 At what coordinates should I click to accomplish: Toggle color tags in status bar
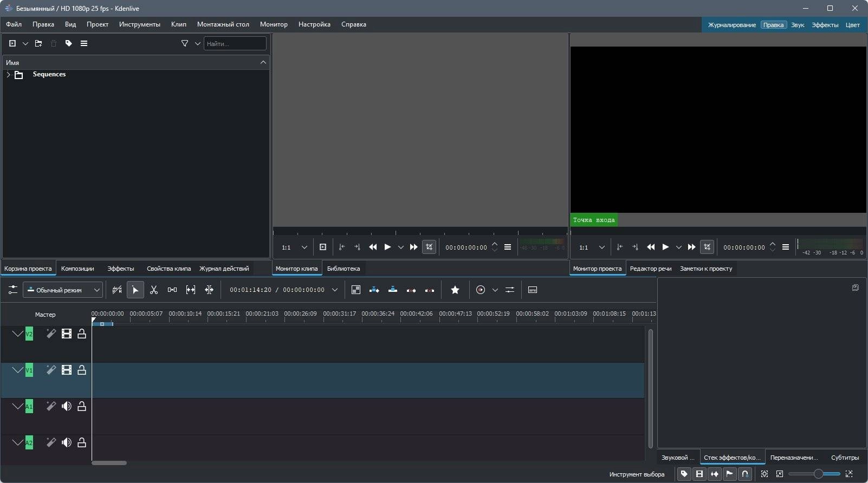click(x=684, y=474)
